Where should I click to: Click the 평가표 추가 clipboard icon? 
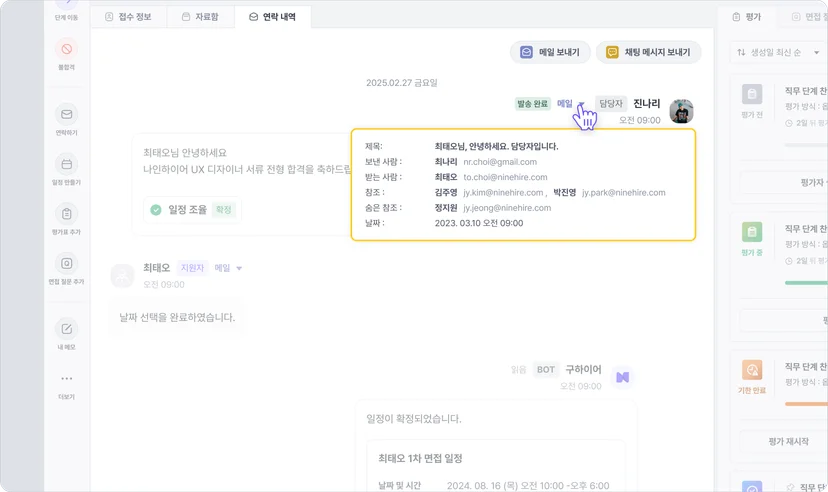(x=67, y=214)
